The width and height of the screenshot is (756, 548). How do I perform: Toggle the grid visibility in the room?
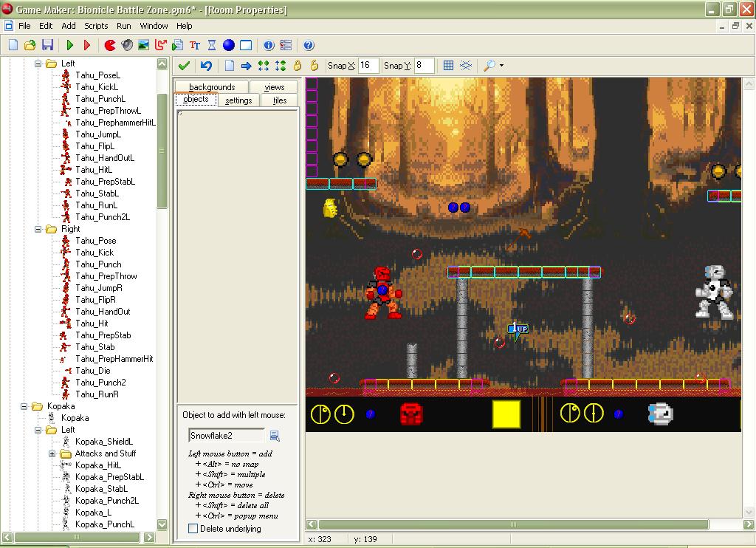click(448, 65)
